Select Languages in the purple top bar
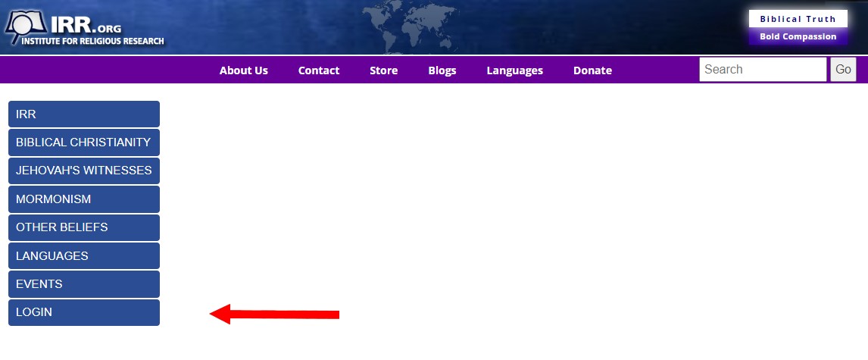Image resolution: width=868 pixels, height=360 pixels. coord(515,70)
